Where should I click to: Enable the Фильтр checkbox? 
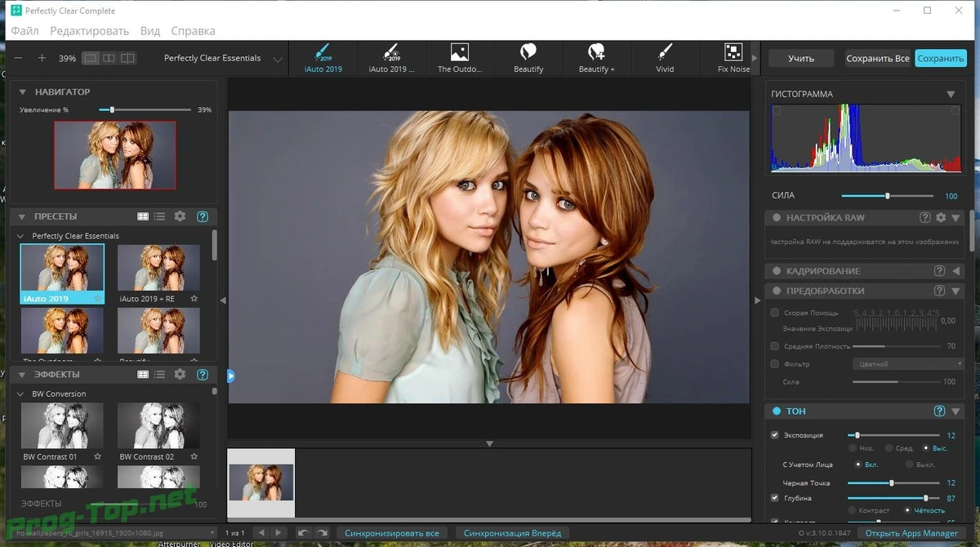[775, 363]
